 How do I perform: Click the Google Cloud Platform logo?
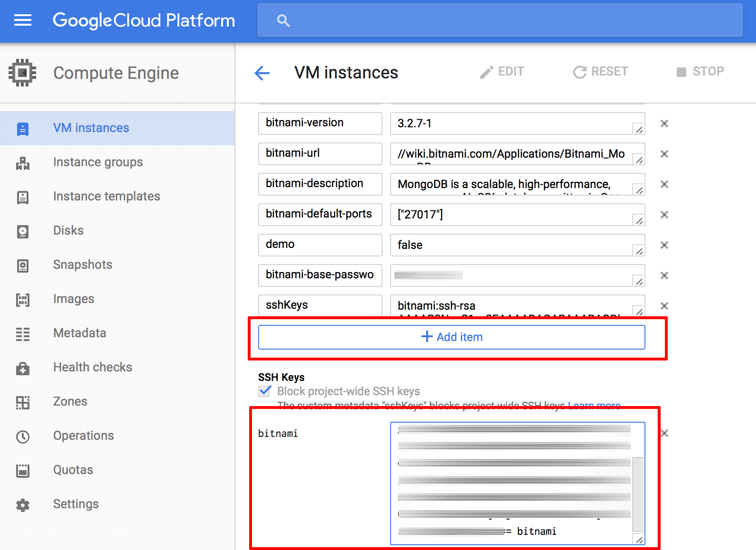[144, 20]
